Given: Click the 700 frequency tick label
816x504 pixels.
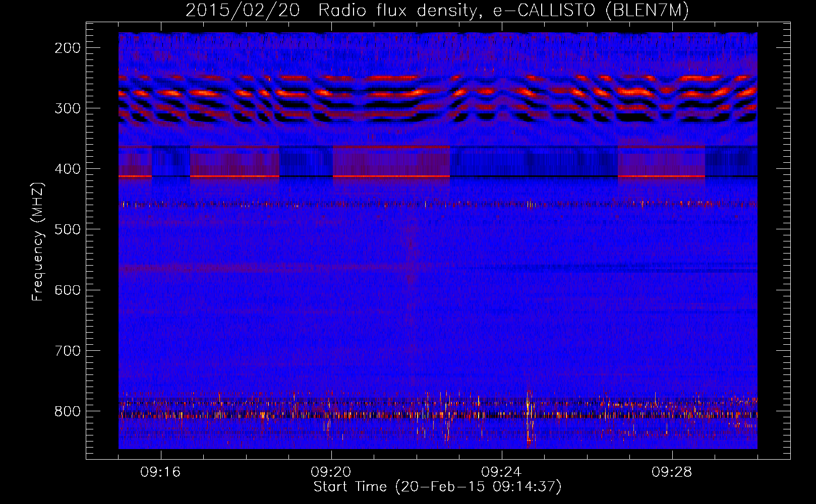Looking at the screenshot, I should (68, 350).
